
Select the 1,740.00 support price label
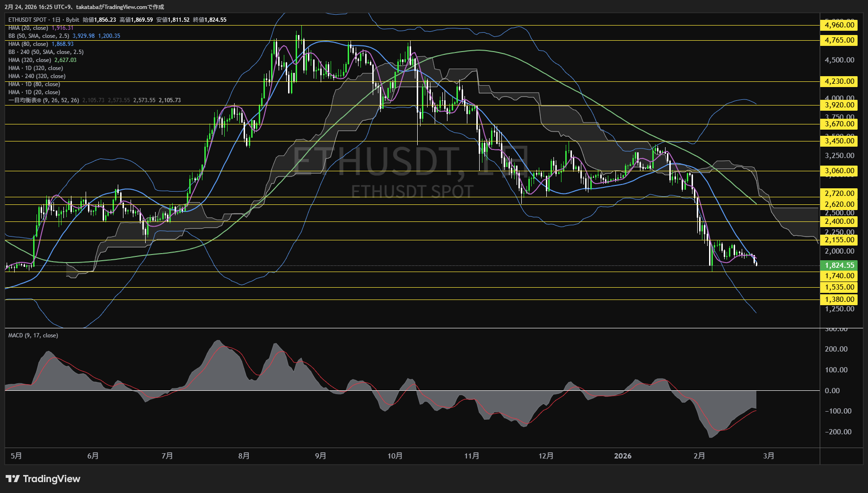pos(839,276)
